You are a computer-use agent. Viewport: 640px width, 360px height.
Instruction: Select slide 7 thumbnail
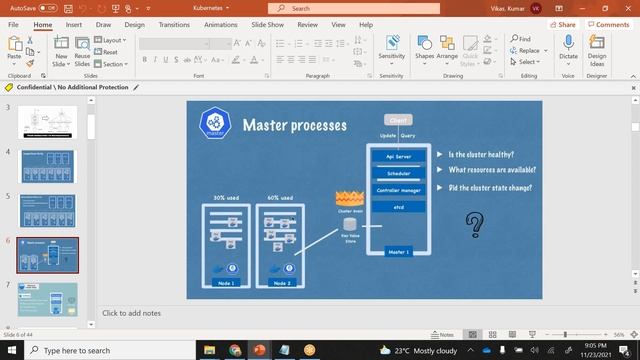click(x=48, y=300)
